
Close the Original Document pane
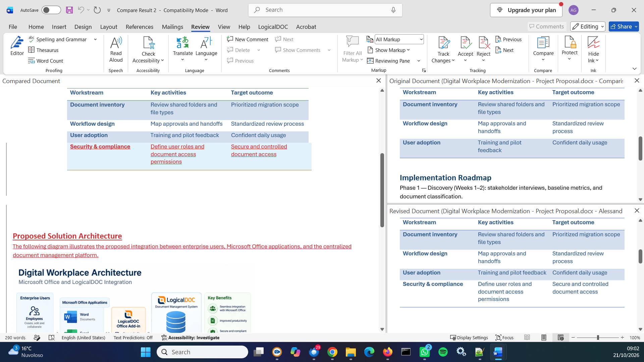click(x=637, y=81)
